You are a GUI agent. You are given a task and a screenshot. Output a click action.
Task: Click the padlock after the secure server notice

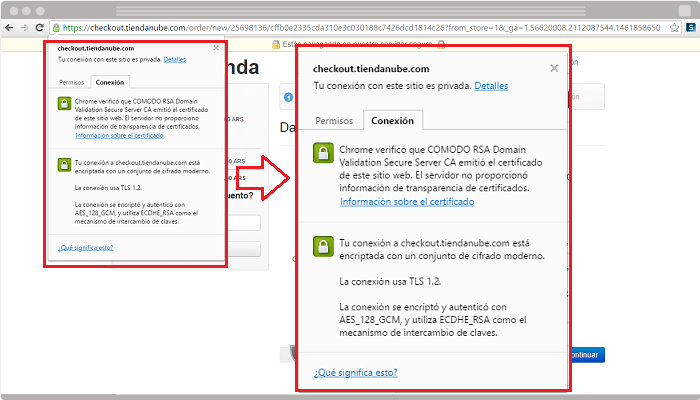tap(441, 44)
